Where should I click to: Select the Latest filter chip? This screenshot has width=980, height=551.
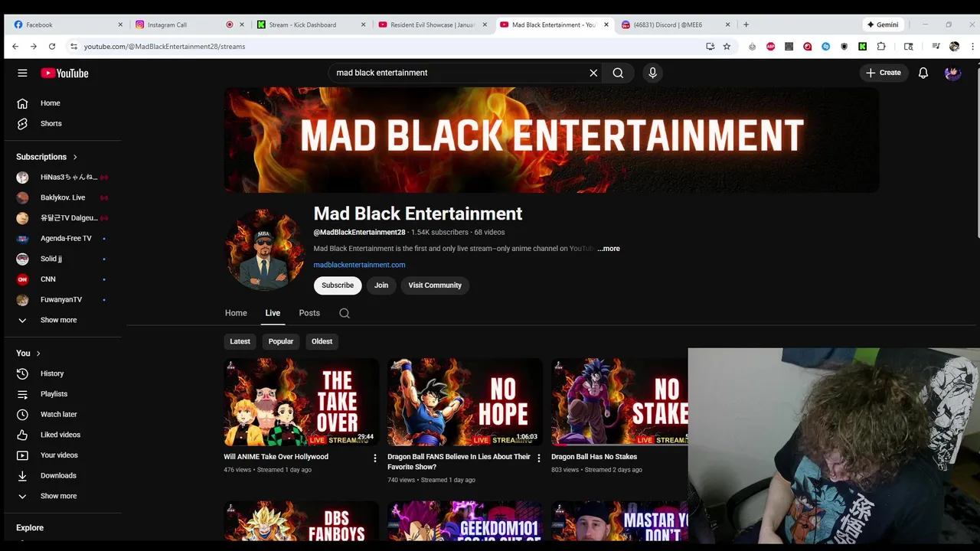tap(240, 341)
